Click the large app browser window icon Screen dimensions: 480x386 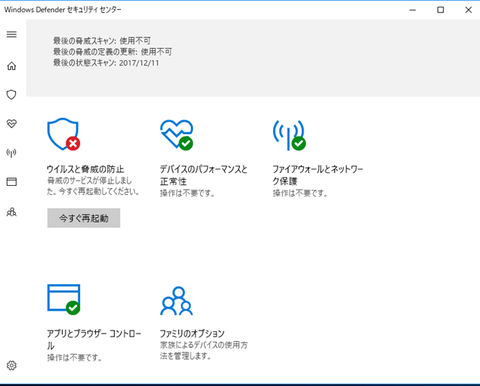coord(64,299)
